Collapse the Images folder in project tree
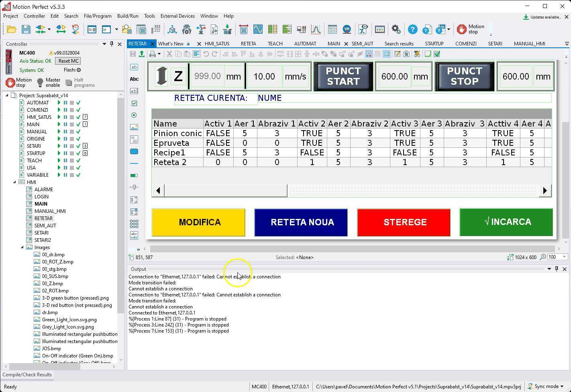 click(x=22, y=247)
